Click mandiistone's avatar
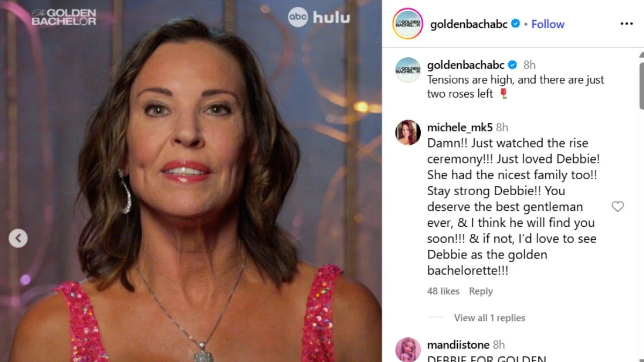The image size is (644, 362). 408,350
